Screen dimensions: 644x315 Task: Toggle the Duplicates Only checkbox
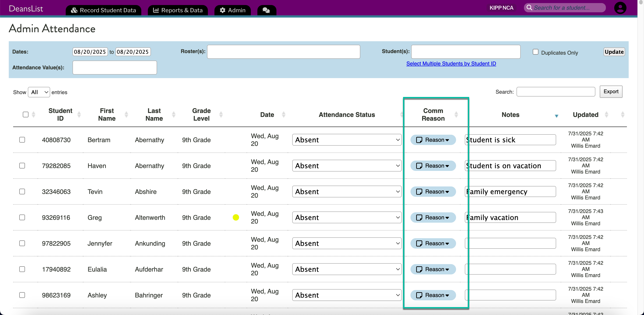pyautogui.click(x=535, y=52)
